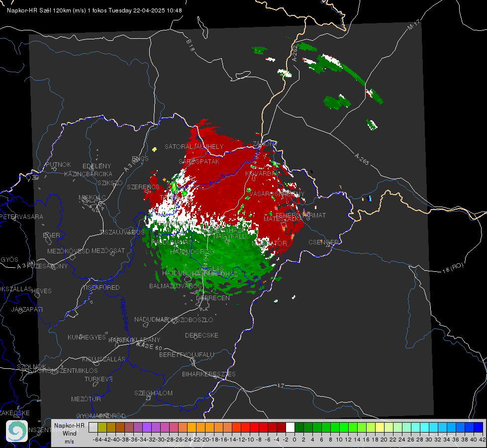Click the HEVES town label
The height and width of the screenshot is (448, 487).
[41, 291]
